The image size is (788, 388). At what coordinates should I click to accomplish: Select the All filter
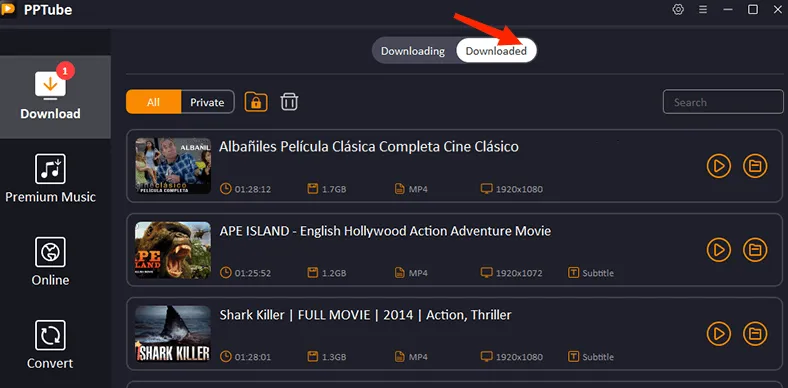coord(153,102)
